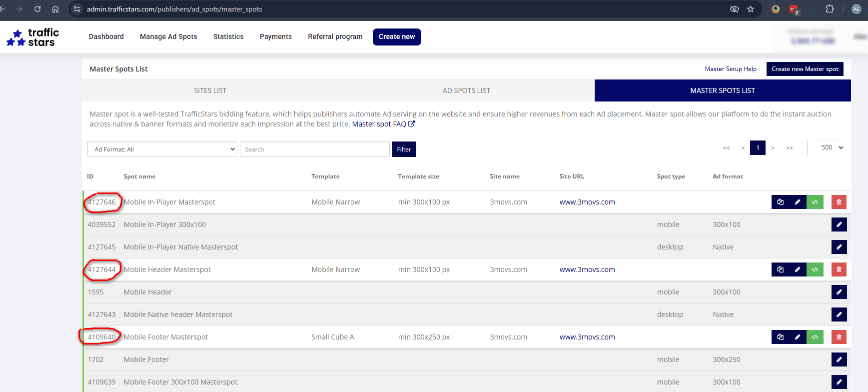The width and height of the screenshot is (868, 392).
Task: Click the Ad format column header
Action: [728, 176]
